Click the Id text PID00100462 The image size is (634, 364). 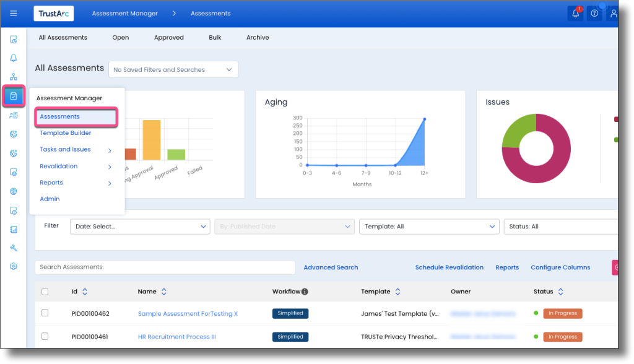(90, 313)
